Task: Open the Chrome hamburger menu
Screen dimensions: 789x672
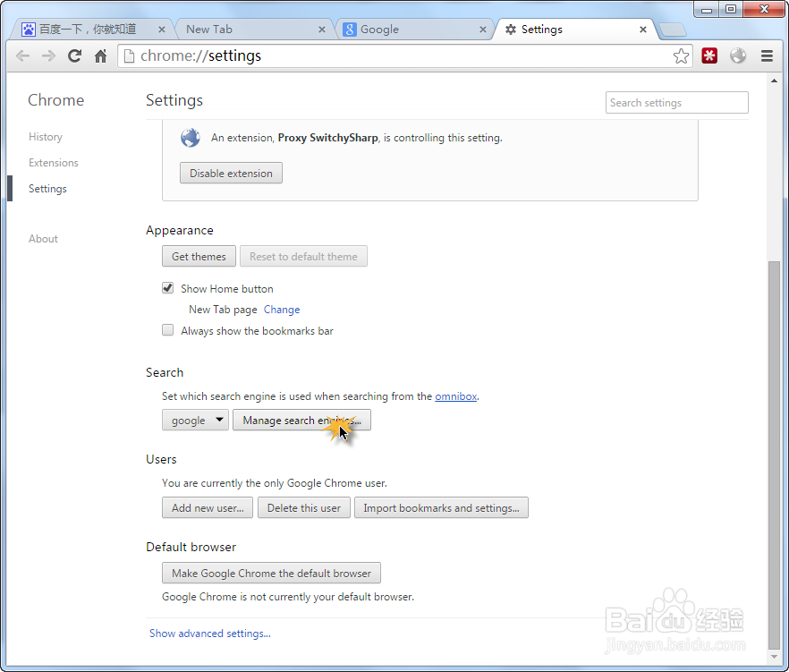Action: pos(767,55)
